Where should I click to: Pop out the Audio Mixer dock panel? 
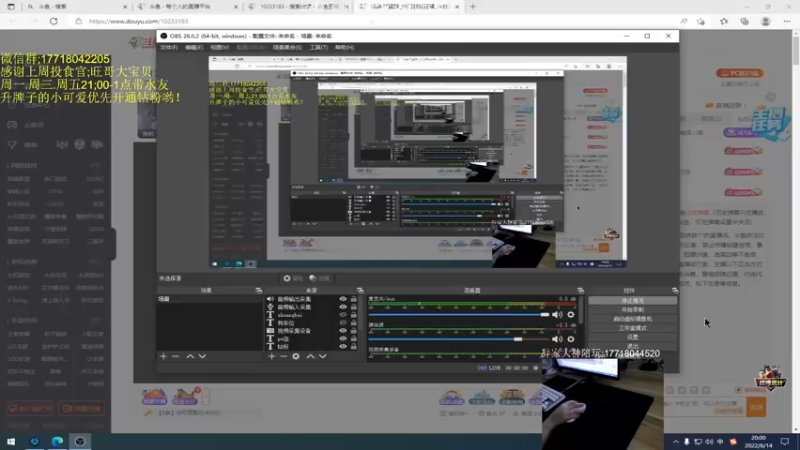pyautogui.click(x=580, y=290)
